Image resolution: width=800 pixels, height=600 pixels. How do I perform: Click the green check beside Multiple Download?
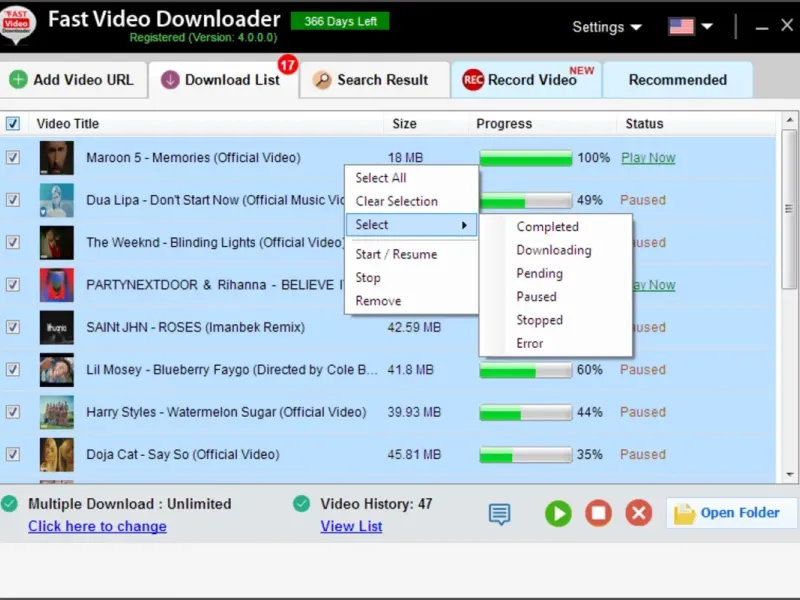coord(9,504)
